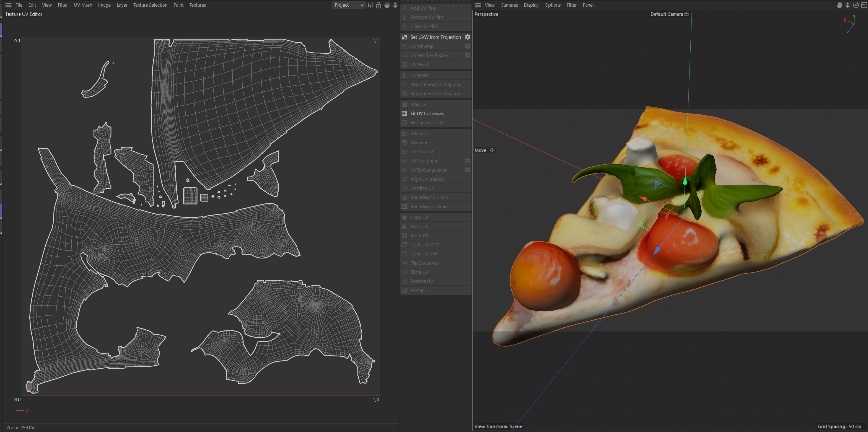Open the Project dropdown

click(349, 5)
